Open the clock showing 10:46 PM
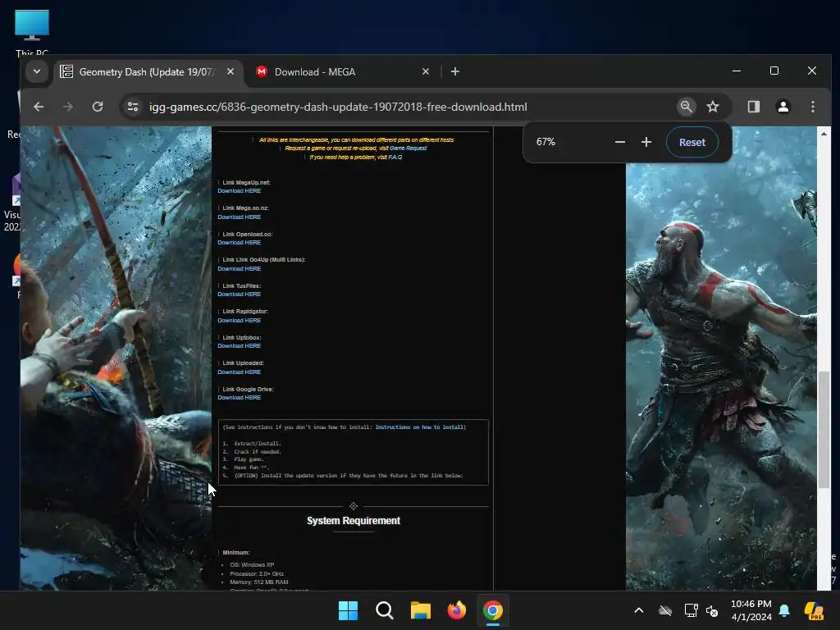Screen dimensions: 840x630 click(x=751, y=610)
